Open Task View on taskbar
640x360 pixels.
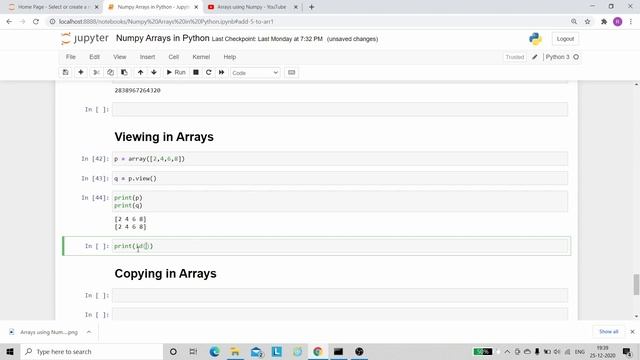click(193, 351)
